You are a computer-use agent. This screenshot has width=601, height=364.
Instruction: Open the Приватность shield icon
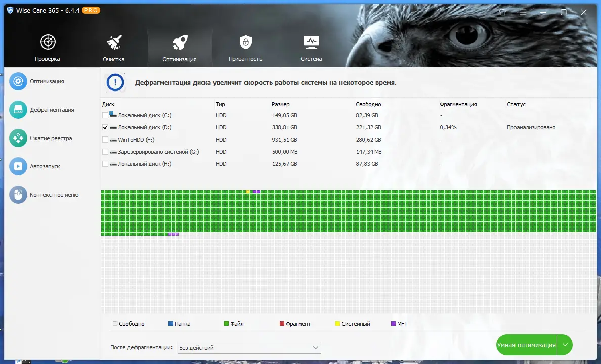246,42
